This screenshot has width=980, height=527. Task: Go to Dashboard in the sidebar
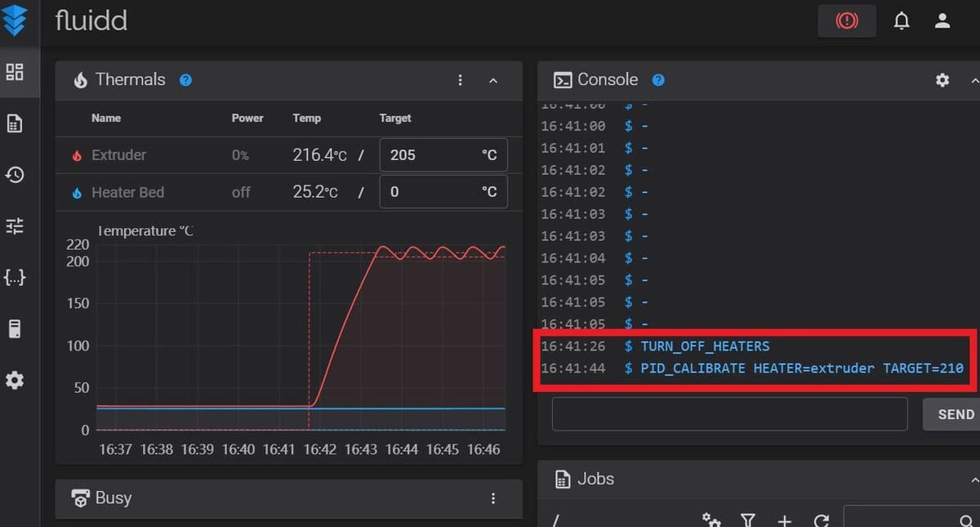tap(15, 72)
